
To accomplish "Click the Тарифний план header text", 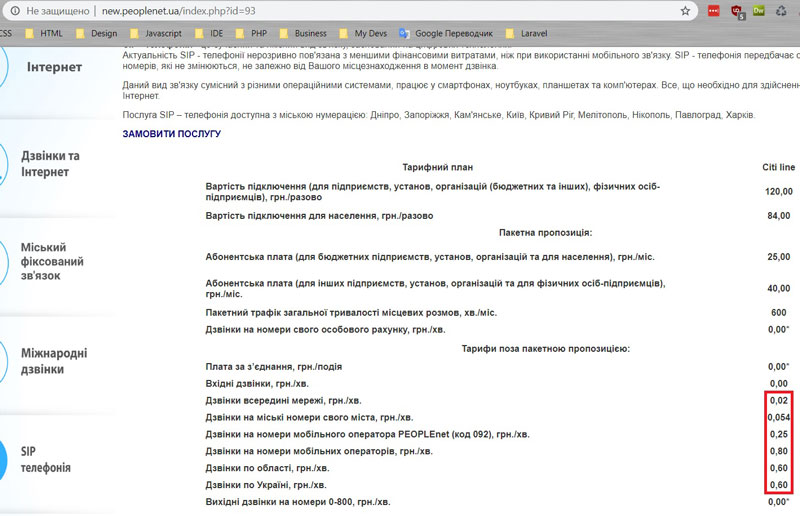I will (x=437, y=167).
